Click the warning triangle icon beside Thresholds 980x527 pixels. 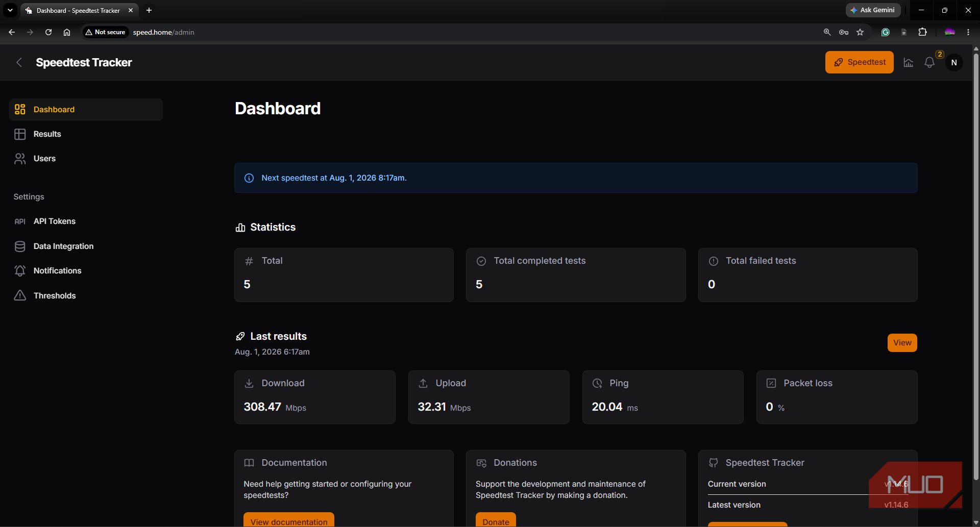point(20,295)
